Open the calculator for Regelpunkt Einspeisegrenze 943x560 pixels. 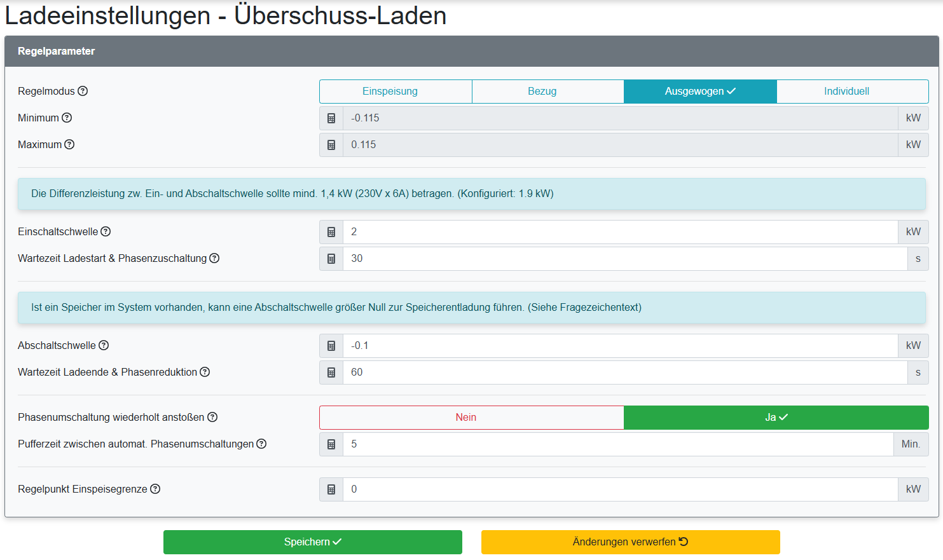[331, 489]
